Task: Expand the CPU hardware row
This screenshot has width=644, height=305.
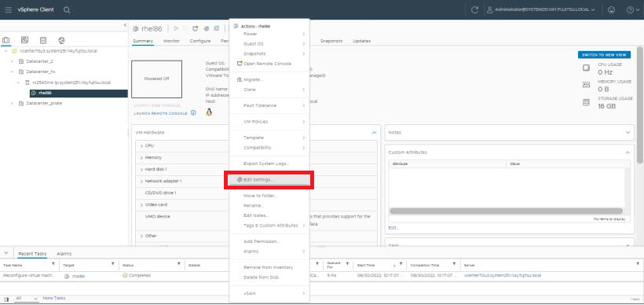Action: pyautogui.click(x=141, y=146)
